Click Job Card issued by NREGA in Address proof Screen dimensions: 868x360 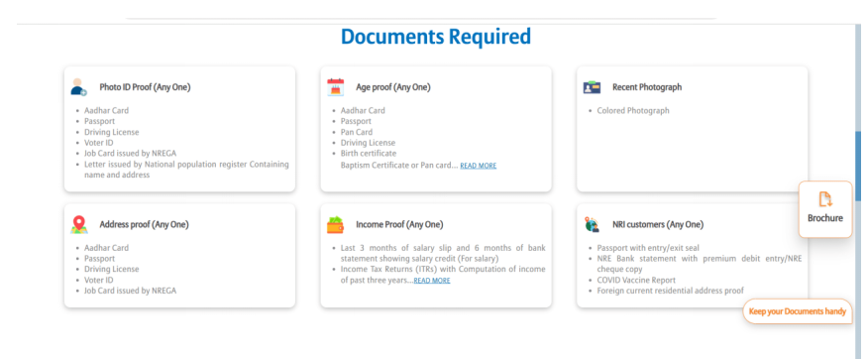pyautogui.click(x=130, y=291)
